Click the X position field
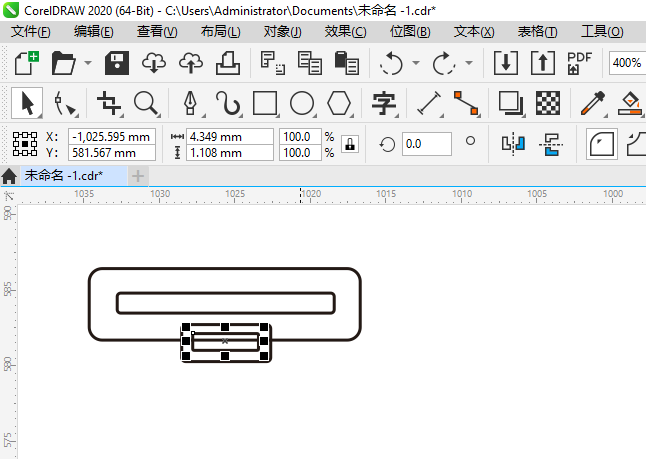The image size is (646, 459). point(112,136)
